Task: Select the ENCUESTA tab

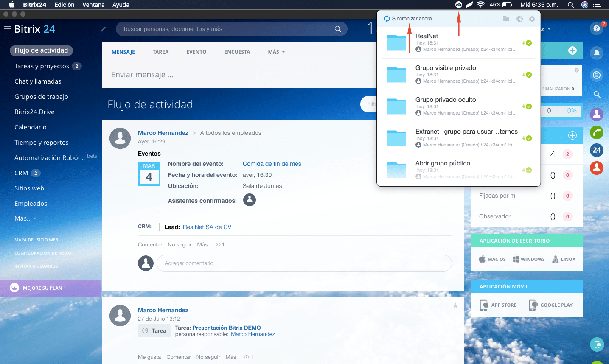Action: [237, 52]
